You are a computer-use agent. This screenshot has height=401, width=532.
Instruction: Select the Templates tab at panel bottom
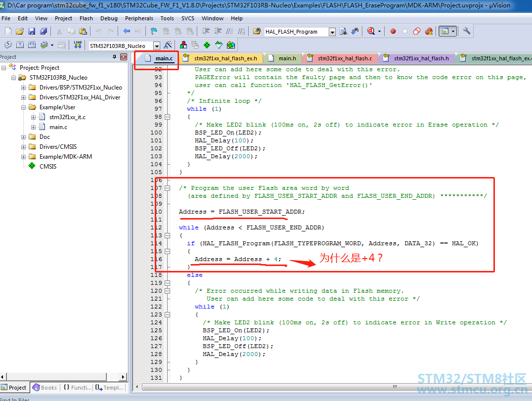point(109,388)
